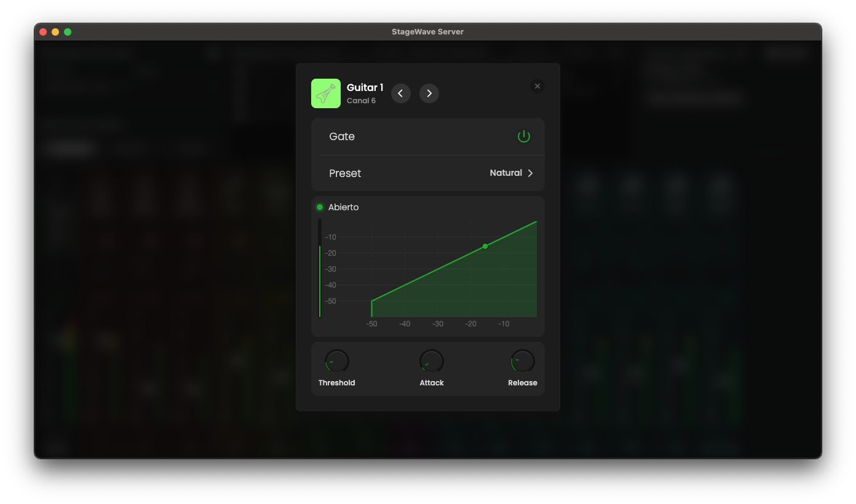Click the Canal 6 channel label
The height and width of the screenshot is (504, 856).
click(361, 101)
